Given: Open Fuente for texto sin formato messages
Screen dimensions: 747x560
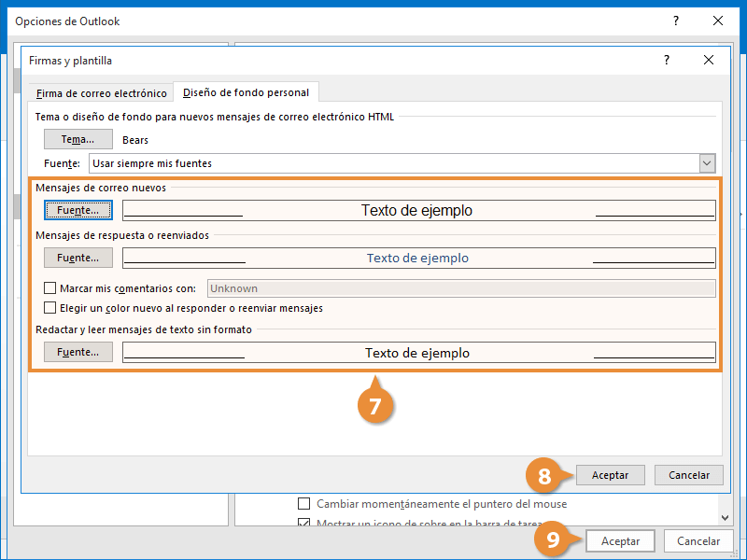Looking at the screenshot, I should tap(78, 353).
